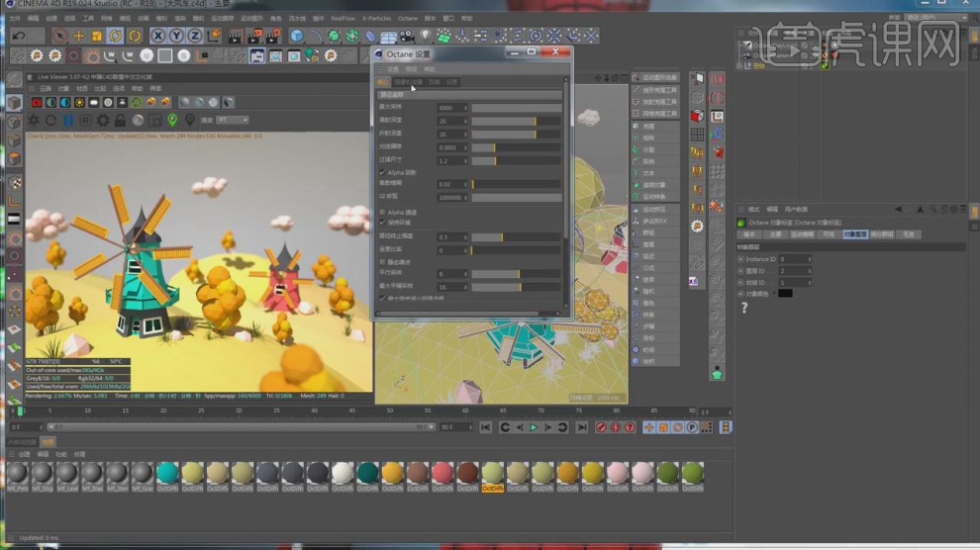Add a Cube primitive object

pos(296,36)
